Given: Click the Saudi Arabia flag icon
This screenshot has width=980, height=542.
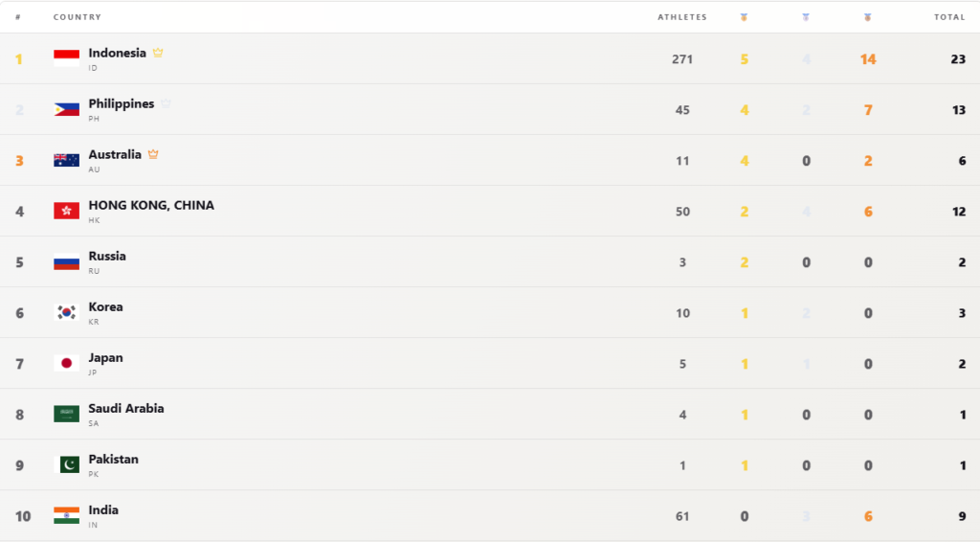Looking at the screenshot, I should tap(66, 414).
